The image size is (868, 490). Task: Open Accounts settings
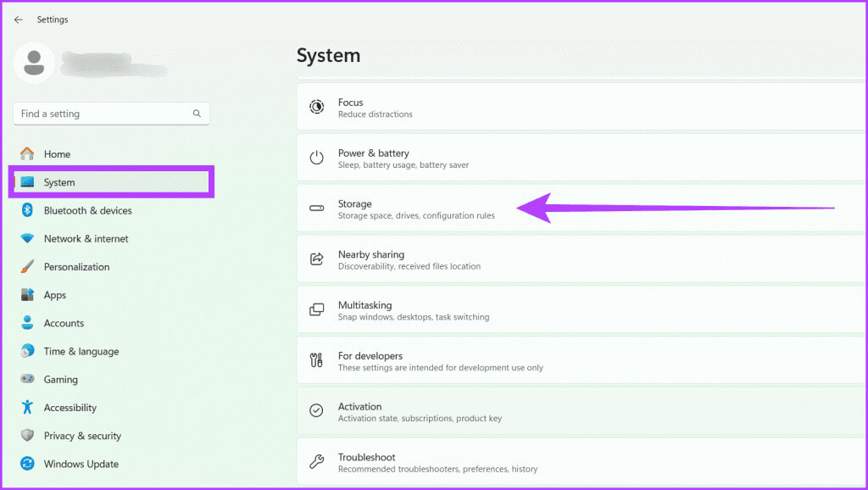point(111,323)
